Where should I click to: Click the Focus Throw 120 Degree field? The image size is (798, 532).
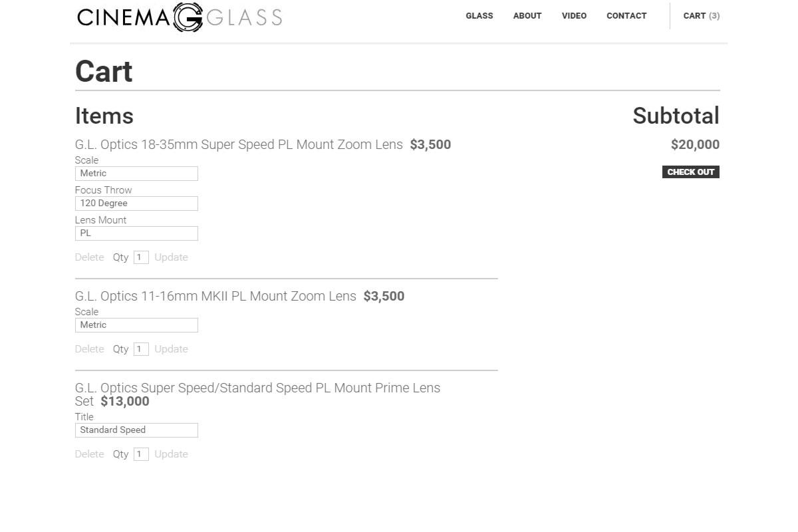tap(136, 203)
